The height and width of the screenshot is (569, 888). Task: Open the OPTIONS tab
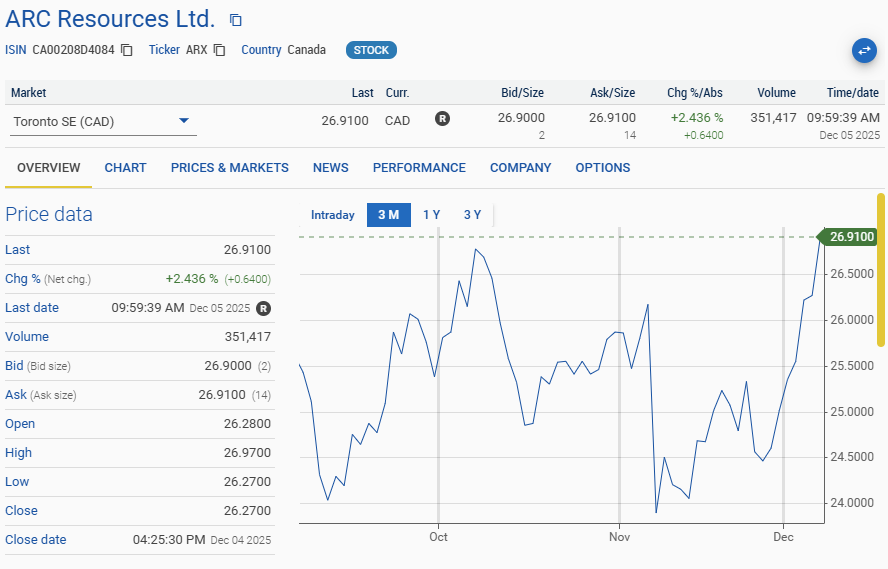tap(603, 168)
